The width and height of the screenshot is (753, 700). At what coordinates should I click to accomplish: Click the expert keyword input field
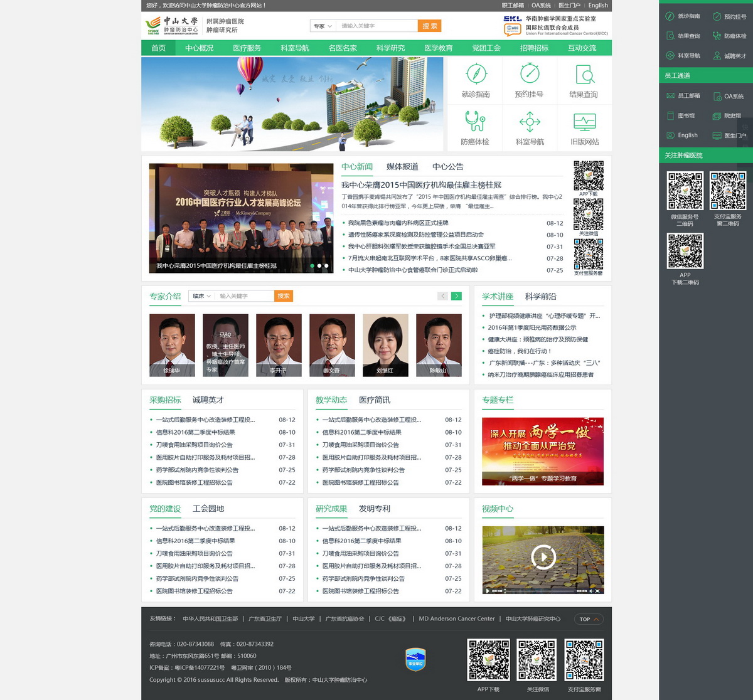coord(245,296)
